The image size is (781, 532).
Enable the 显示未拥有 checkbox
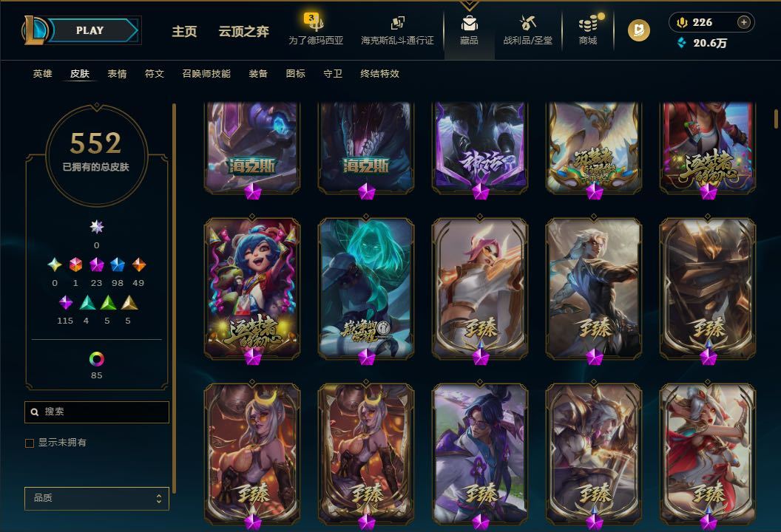coord(30,443)
